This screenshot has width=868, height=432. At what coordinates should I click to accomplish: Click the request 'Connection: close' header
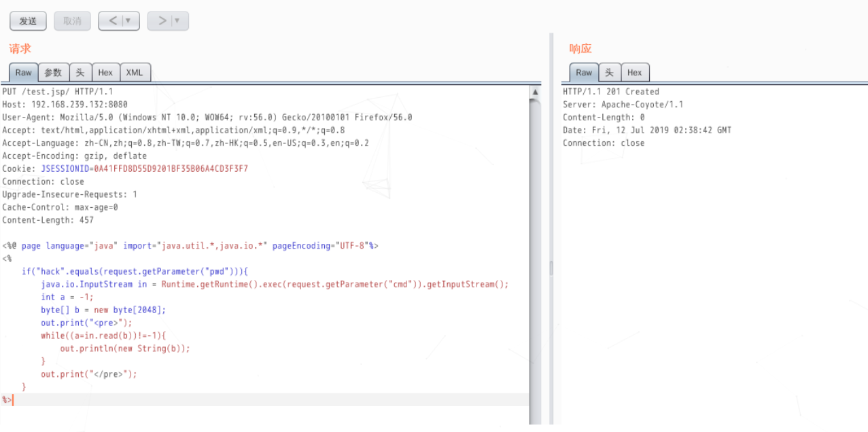(x=43, y=182)
